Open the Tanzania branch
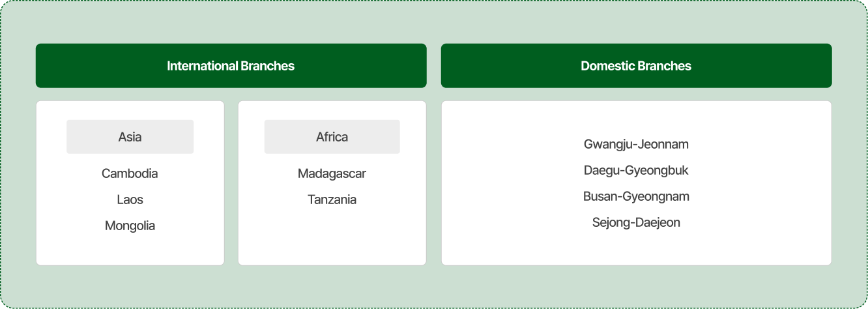 point(332,199)
